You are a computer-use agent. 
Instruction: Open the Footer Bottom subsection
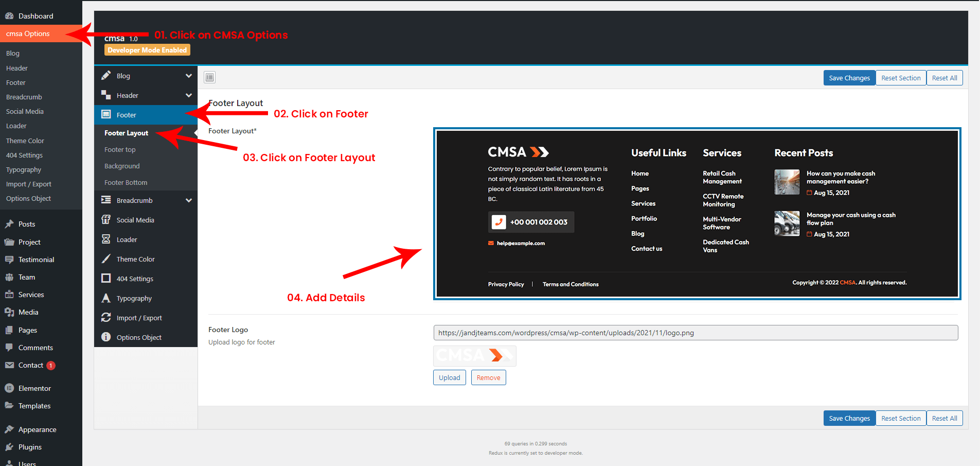tap(126, 183)
